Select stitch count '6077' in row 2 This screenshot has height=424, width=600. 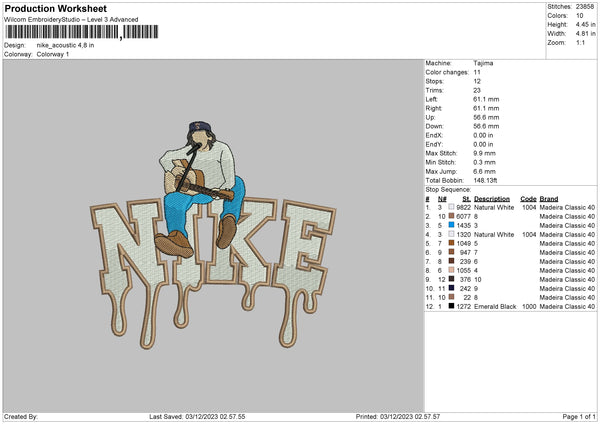[x=463, y=216]
